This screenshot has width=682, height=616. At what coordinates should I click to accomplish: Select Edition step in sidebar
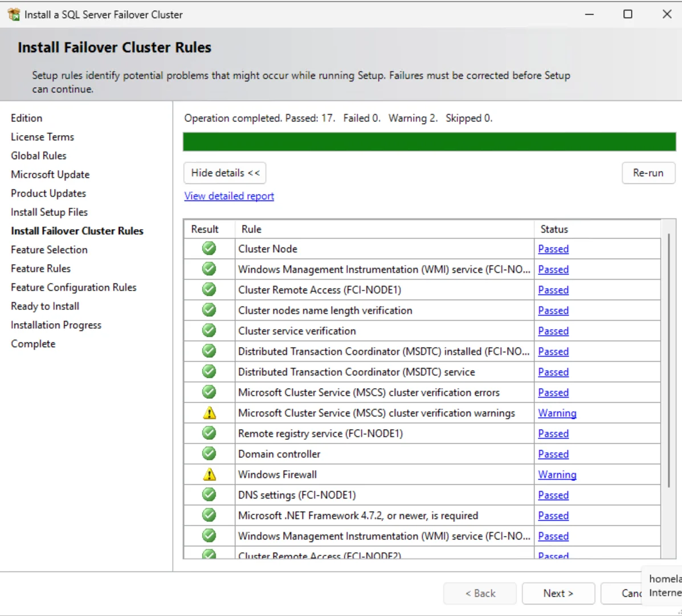(27, 119)
